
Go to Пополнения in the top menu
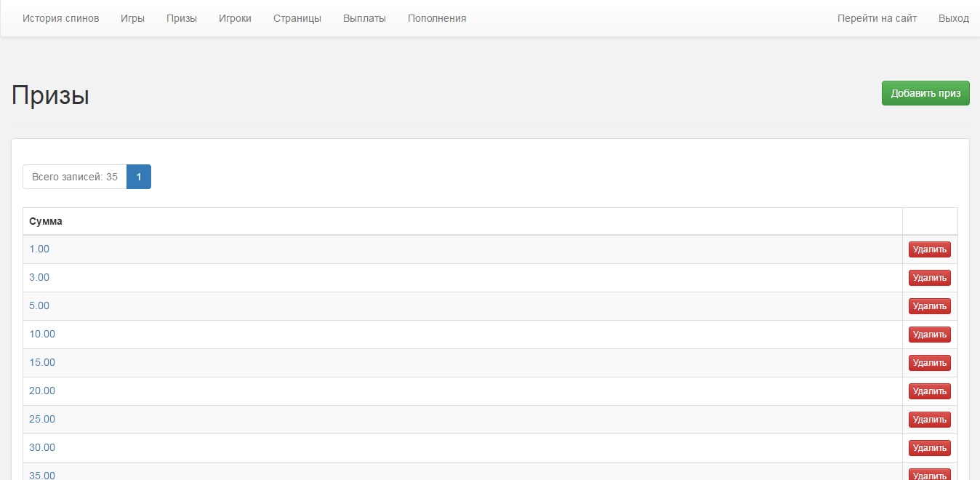pos(436,18)
